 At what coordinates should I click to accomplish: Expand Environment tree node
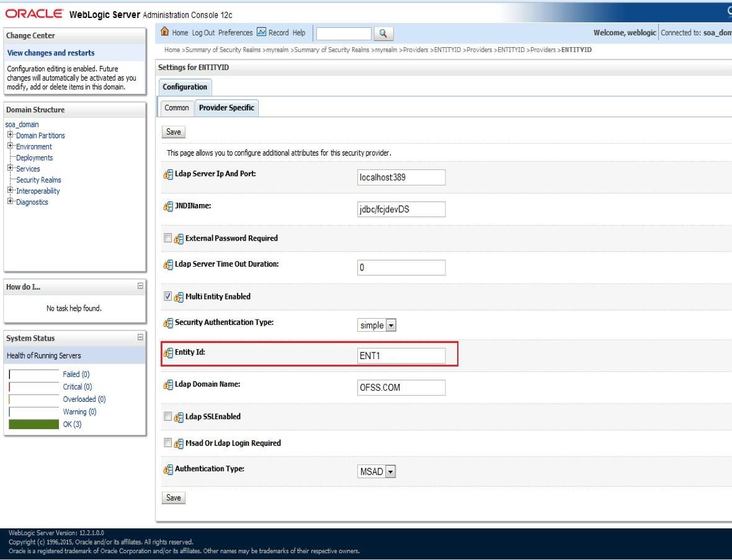pos(11,146)
